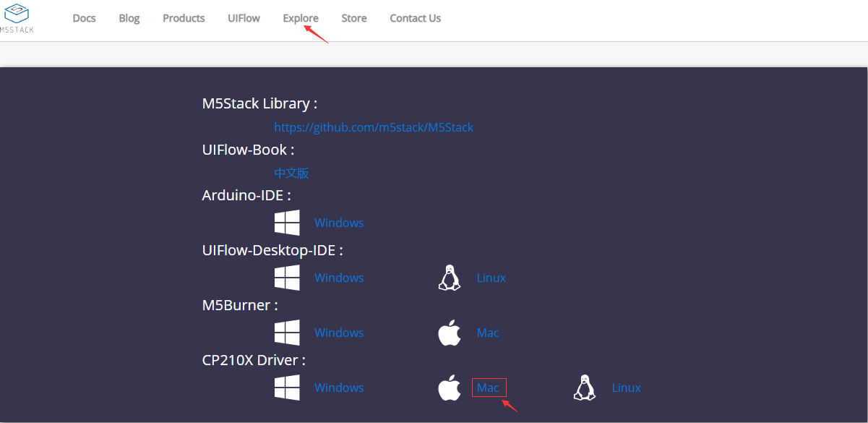
Task: Click the 'CP210X Driver :' heading
Action: [x=254, y=360]
